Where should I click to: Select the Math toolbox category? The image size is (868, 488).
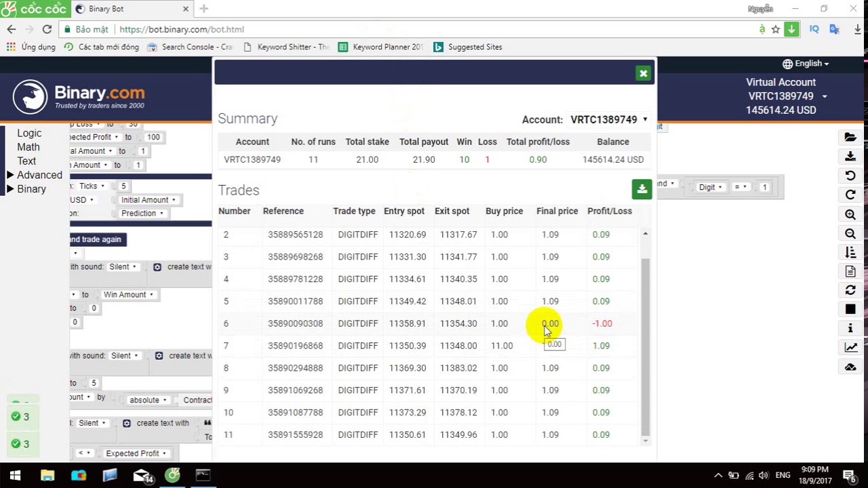coord(28,147)
